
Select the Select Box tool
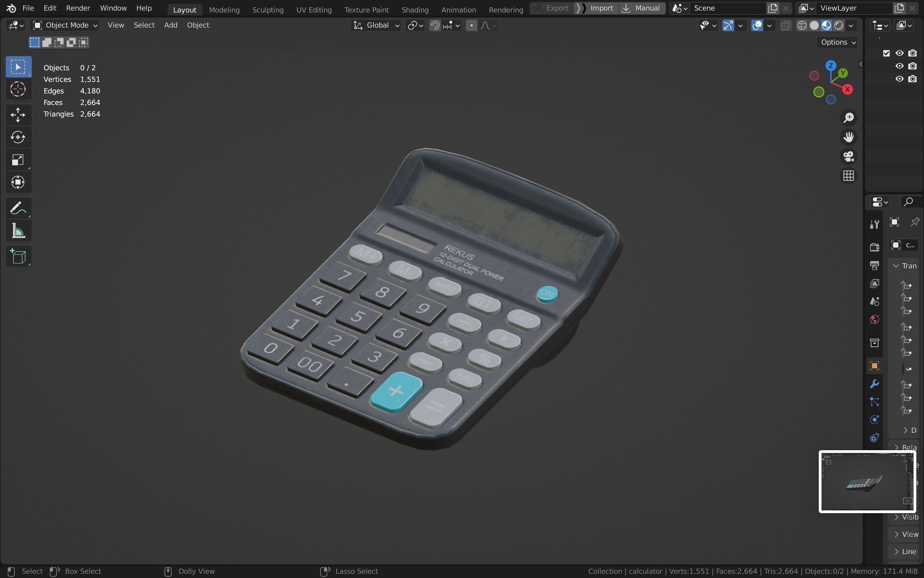click(18, 67)
